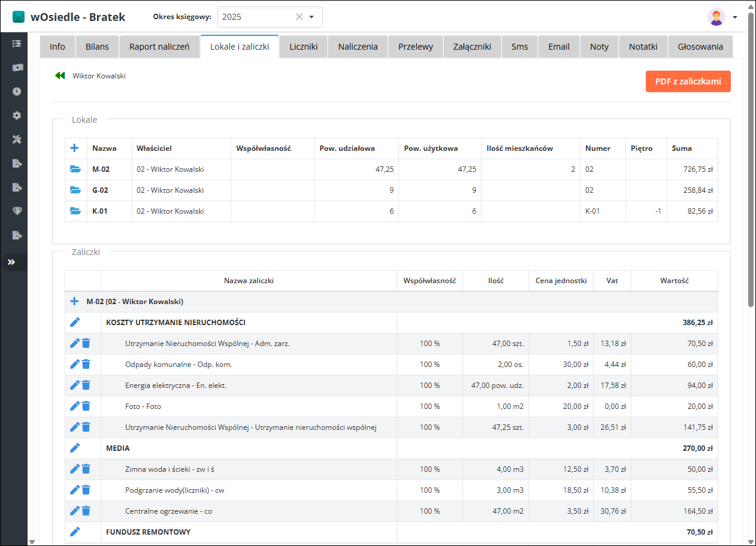
Task: Open the Okres księgowy dropdown arrow
Action: [312, 17]
